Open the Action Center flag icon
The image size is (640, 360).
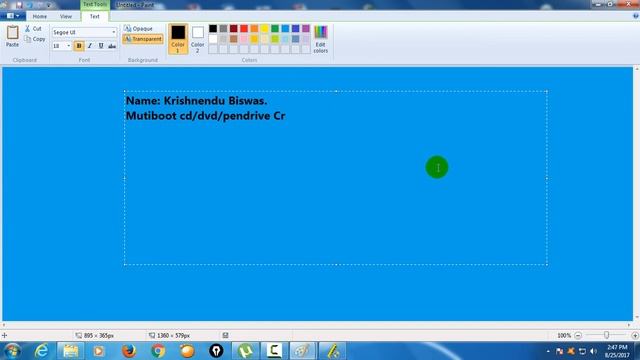[559, 351]
